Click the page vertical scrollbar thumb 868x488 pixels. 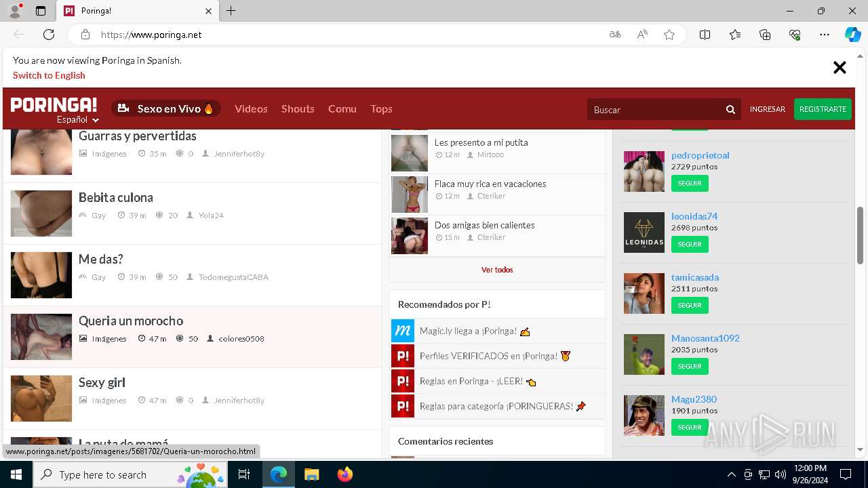(x=861, y=235)
